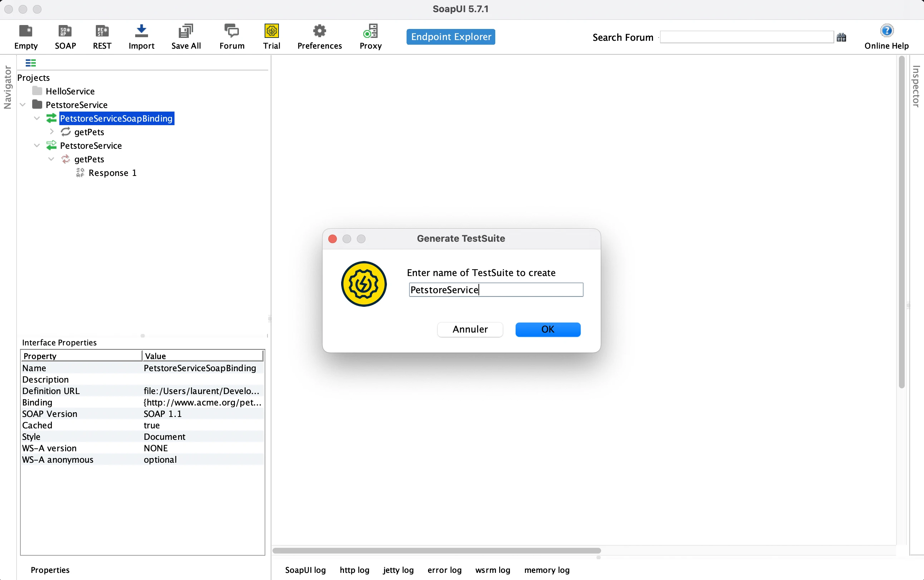The image size is (924, 580).
Task: Click the Trial toolbar icon
Action: point(271,31)
